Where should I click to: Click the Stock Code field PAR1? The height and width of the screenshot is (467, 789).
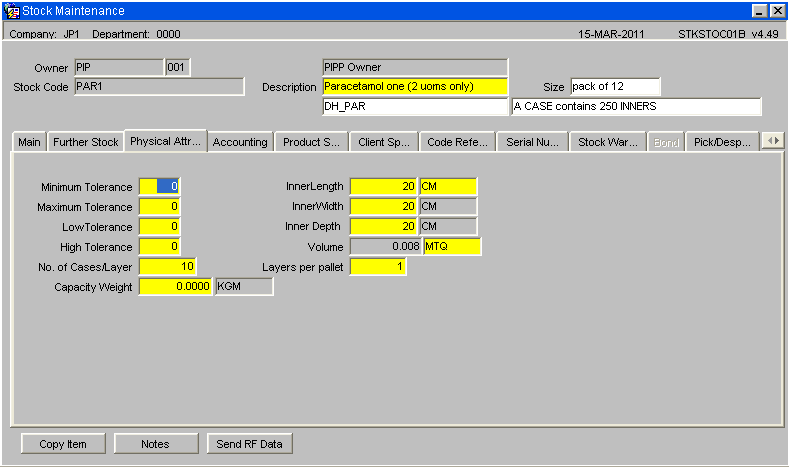pyautogui.click(x=159, y=87)
